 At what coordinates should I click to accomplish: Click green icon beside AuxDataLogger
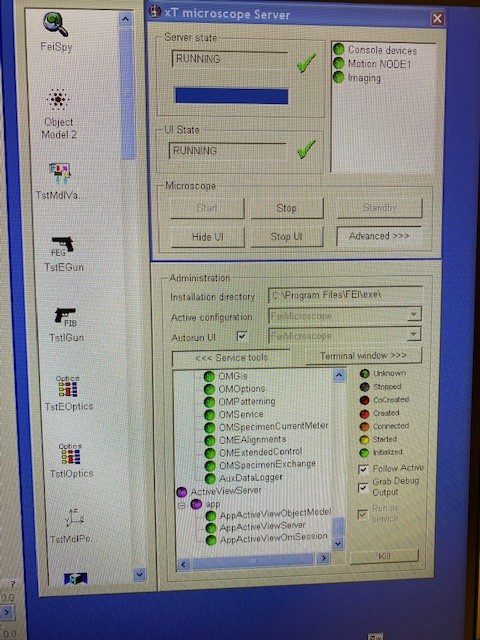[210, 478]
